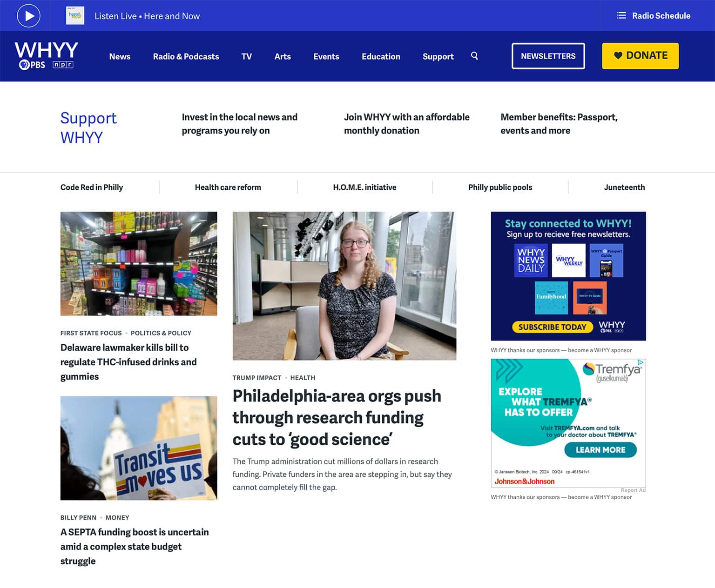715x588 pixels.
Task: Open the Events menu
Action: [x=326, y=56]
